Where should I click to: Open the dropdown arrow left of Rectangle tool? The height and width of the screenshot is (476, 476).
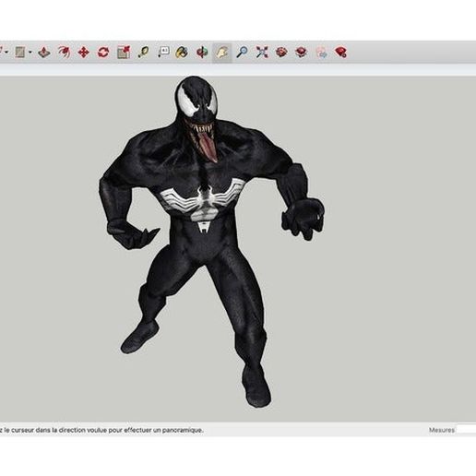[6, 53]
